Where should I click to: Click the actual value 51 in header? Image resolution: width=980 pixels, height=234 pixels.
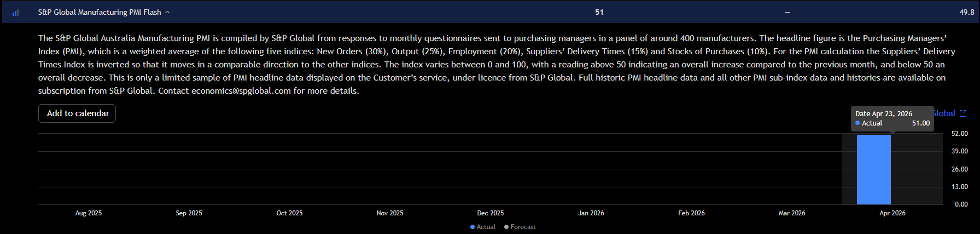pyautogui.click(x=599, y=12)
